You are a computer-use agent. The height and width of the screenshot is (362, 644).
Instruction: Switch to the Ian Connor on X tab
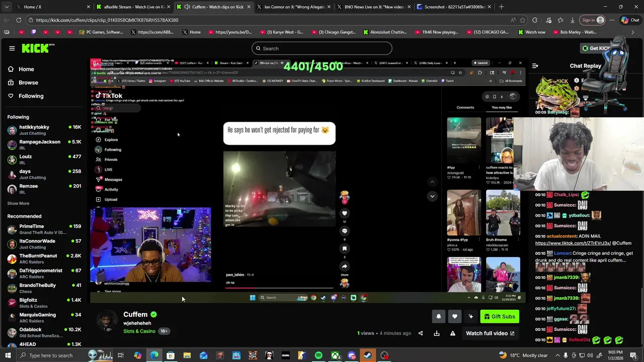[293, 7]
